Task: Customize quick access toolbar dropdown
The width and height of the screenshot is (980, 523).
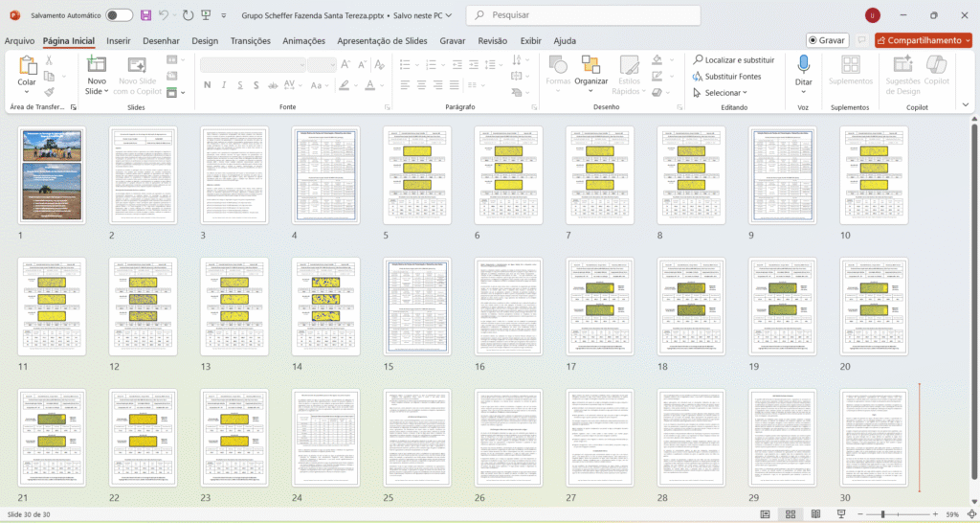Action: pos(222,15)
